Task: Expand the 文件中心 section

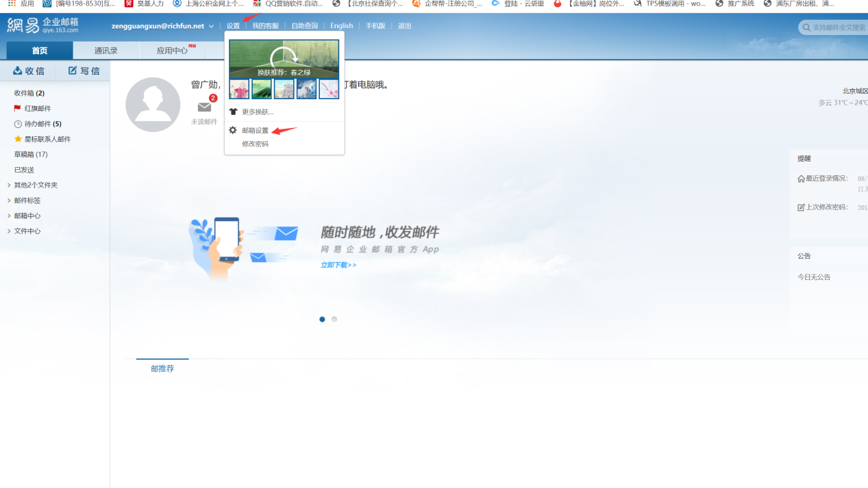Action: click(x=9, y=231)
